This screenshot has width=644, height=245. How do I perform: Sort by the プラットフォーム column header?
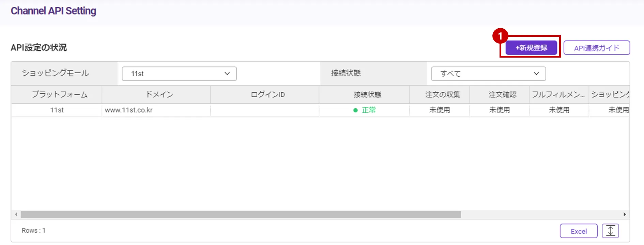click(x=57, y=94)
